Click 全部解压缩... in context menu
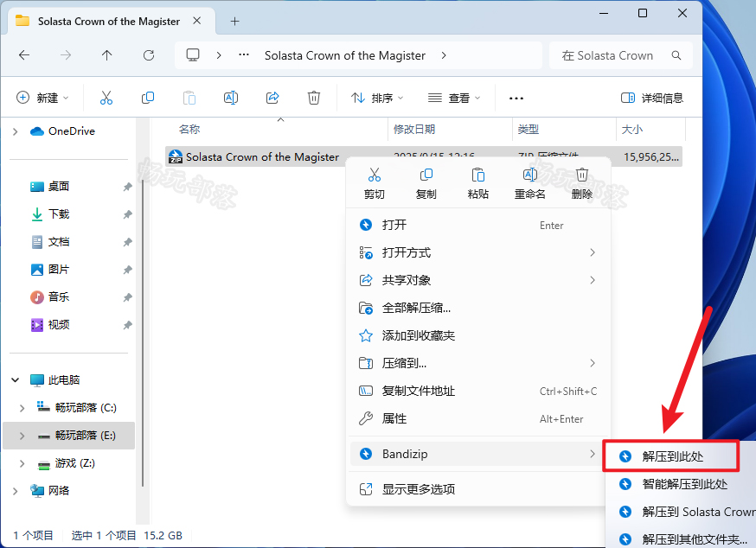The height and width of the screenshot is (548, 756). [x=478, y=308]
